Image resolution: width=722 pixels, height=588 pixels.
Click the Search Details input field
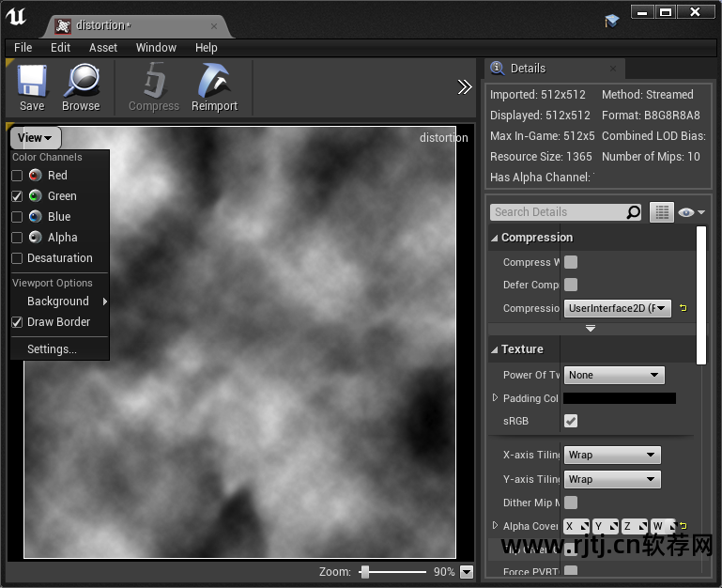[566, 212]
